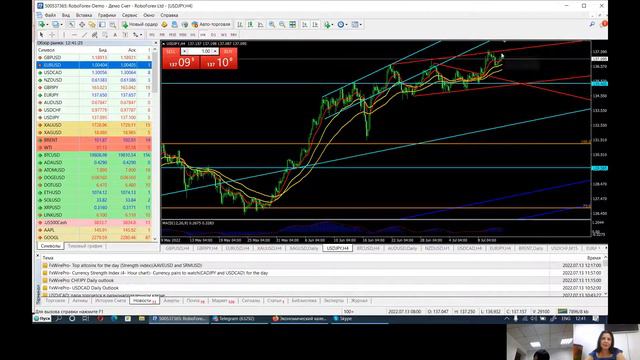640x360 pixels.
Task: Open the periods clock icon
Action: click(x=341, y=24)
